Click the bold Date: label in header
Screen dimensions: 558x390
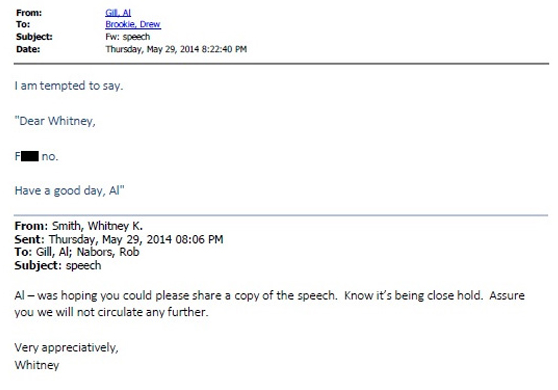point(28,49)
